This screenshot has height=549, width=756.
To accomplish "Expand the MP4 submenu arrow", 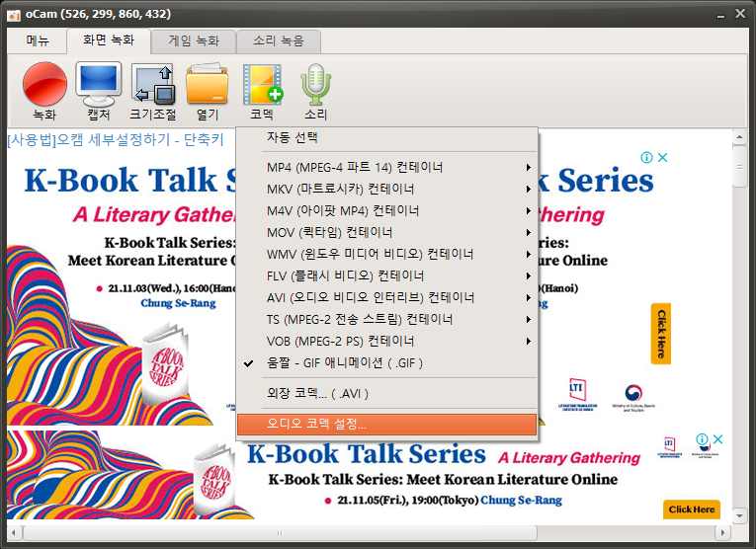I will pos(529,167).
